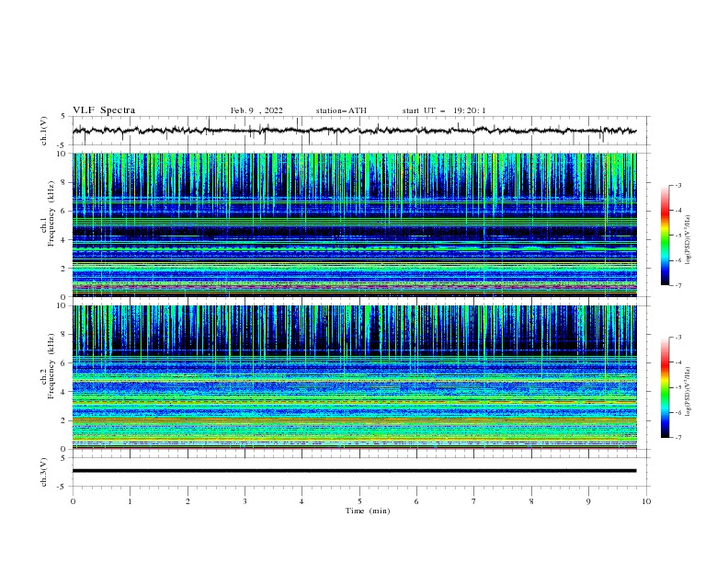The height and width of the screenshot is (563, 728).
Task: Click the lower PSD color scale bar
Action: pos(665,387)
